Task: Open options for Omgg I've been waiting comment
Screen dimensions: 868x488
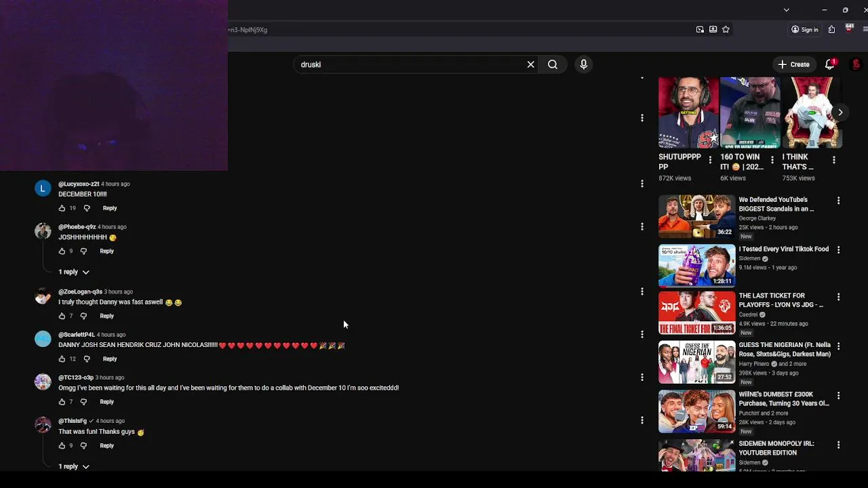Action: coord(642,377)
